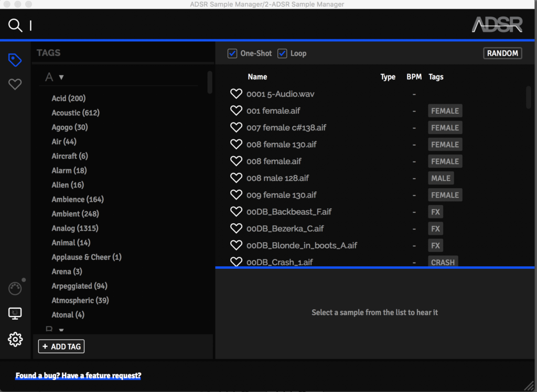
Task: Favorite 008 male 128.aif with heart
Action: tap(236, 178)
